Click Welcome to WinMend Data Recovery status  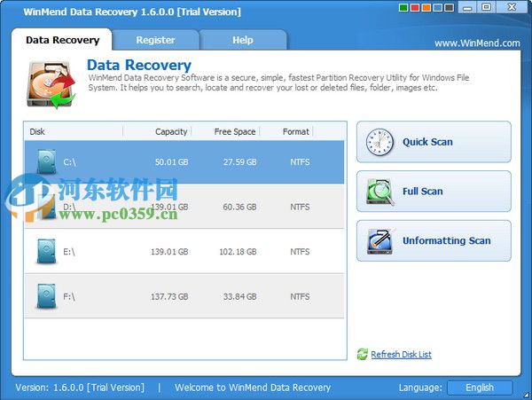[253, 388]
